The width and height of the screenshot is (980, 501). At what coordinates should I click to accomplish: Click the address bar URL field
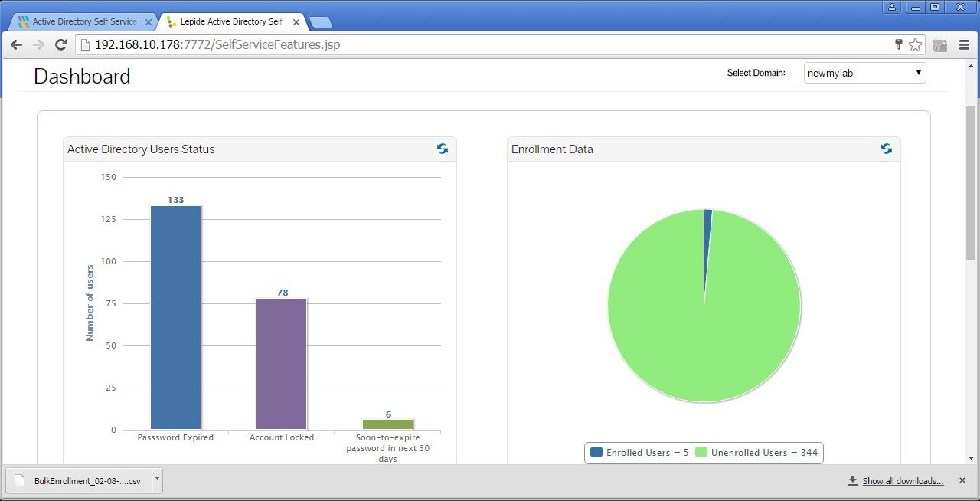490,44
